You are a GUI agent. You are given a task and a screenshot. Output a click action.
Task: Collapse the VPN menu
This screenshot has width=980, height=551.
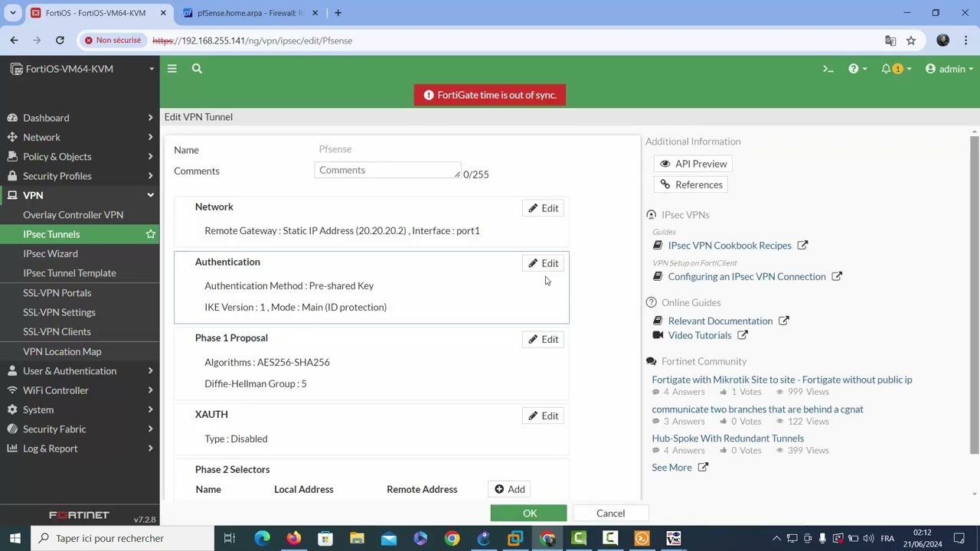tap(80, 195)
